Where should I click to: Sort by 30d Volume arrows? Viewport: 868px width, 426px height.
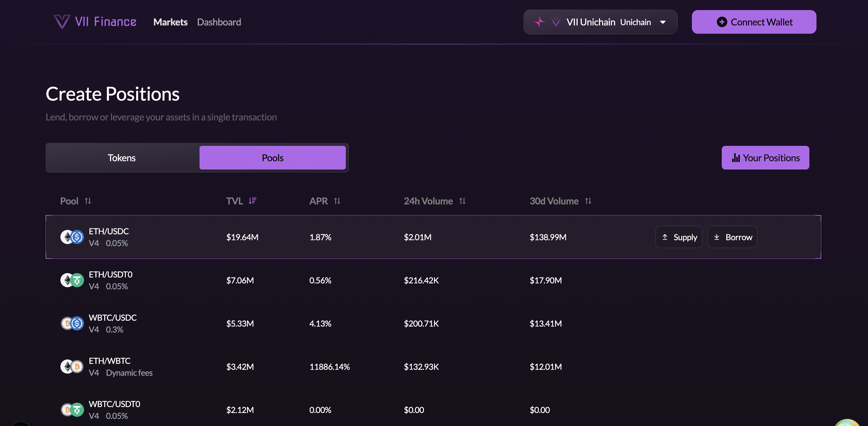coord(588,201)
